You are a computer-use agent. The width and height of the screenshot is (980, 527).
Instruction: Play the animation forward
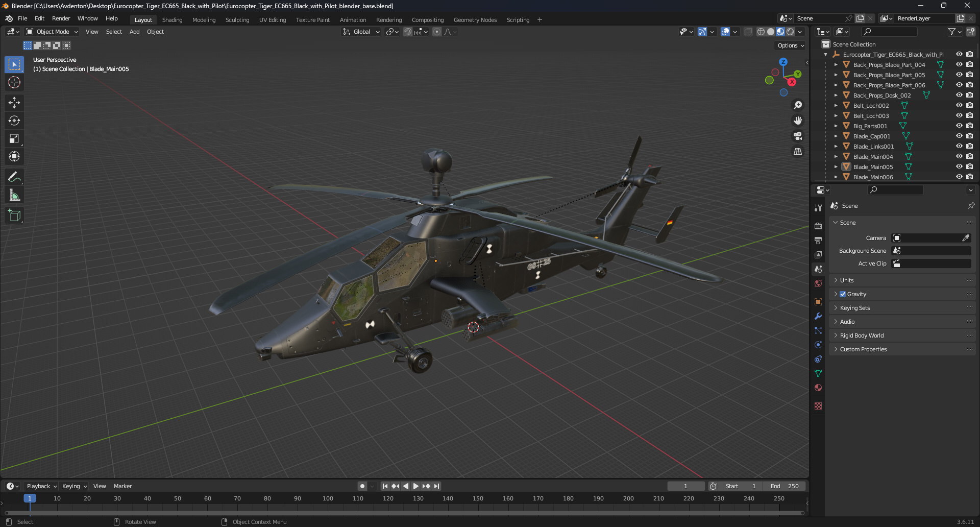(x=416, y=486)
